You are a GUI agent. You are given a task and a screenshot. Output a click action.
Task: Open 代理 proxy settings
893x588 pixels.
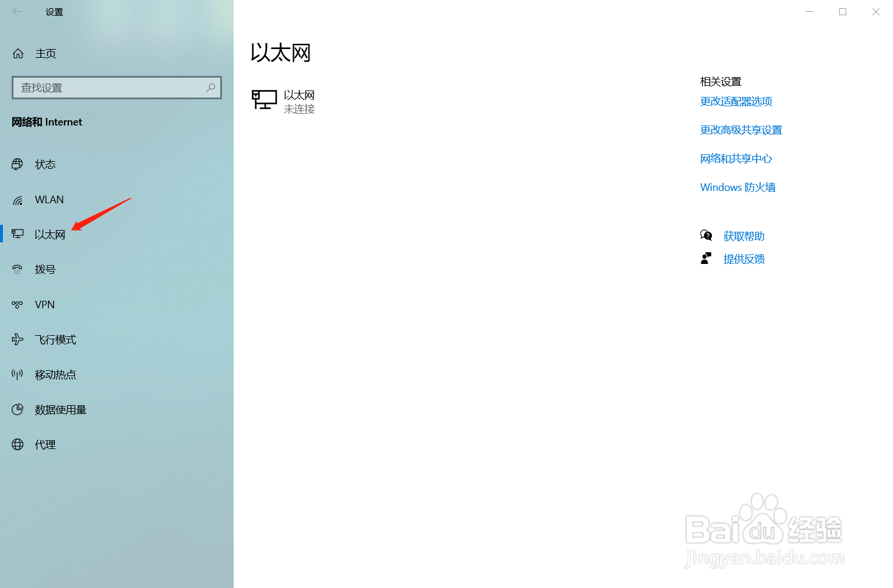46,445
